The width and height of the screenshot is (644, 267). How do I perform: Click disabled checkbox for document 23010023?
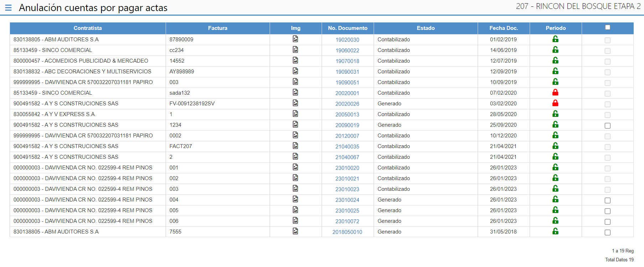coord(608,190)
